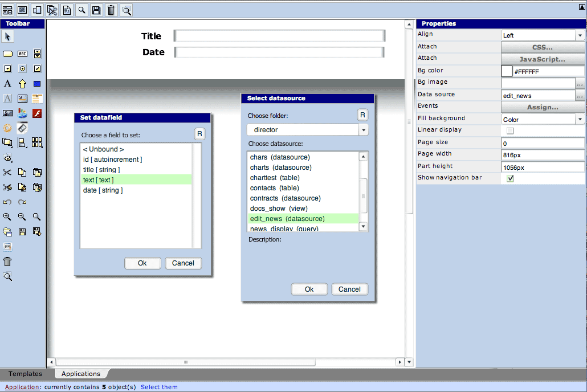Screen dimensions: 587x392
Task: Click the scissors cut icon
Action: [7, 173]
